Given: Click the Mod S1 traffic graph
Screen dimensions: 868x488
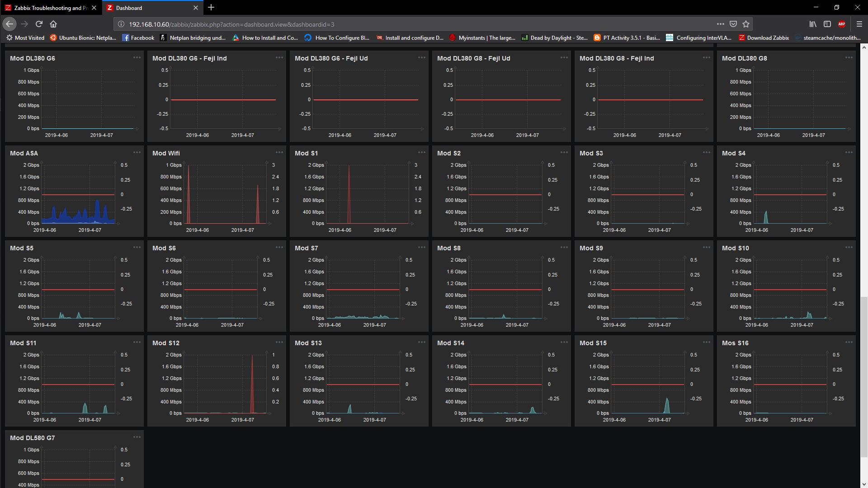Looking at the screenshot, I should pyautogui.click(x=366, y=194).
